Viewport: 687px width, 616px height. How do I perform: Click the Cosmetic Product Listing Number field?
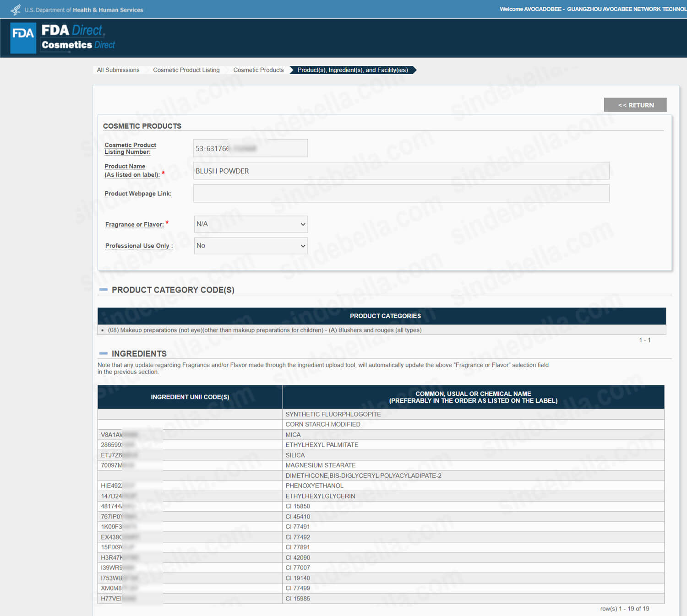pos(251,148)
